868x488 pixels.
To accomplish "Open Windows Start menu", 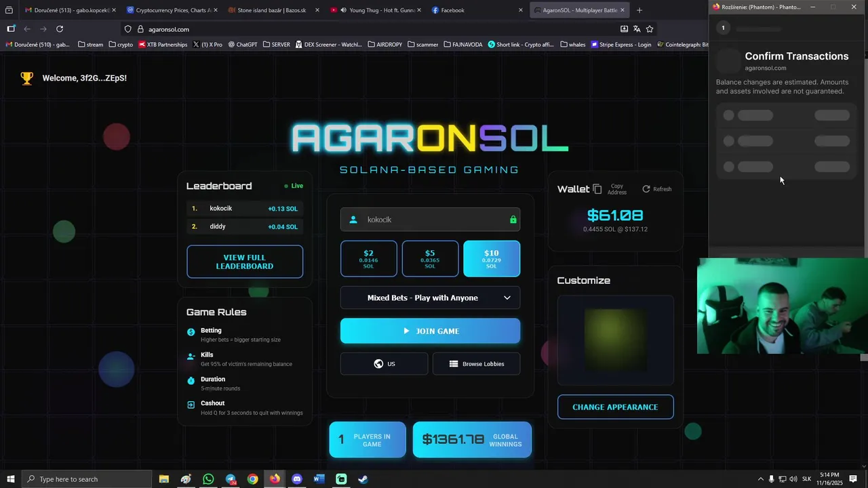I will [10, 479].
